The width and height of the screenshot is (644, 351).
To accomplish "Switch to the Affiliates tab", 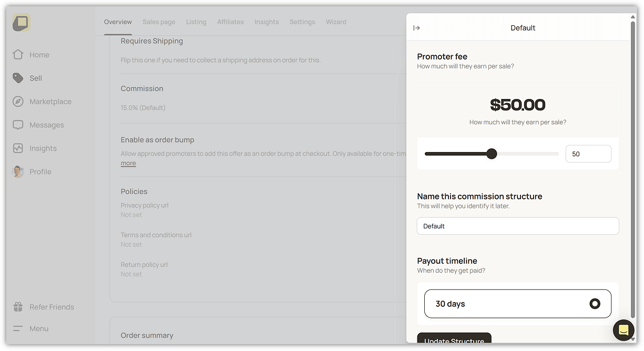I will (230, 22).
